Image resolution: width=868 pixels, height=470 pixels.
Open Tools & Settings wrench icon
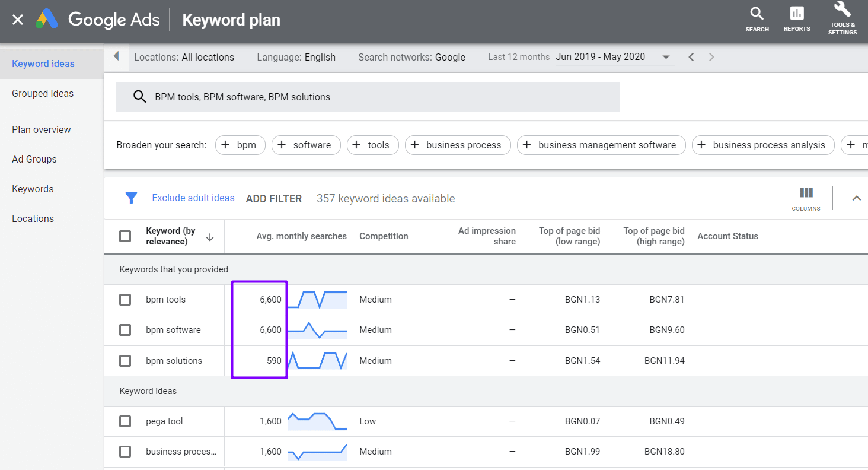843,19
